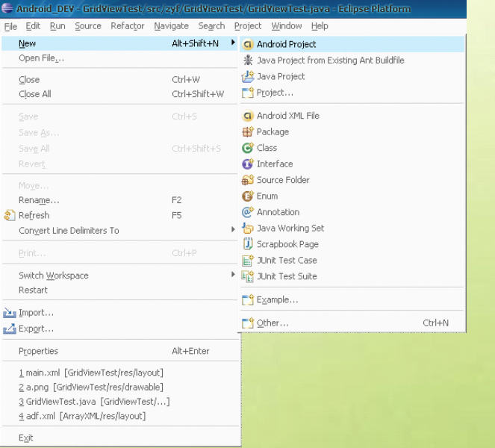Expand the New submenu arrow
The image size is (495, 448).
pos(233,43)
